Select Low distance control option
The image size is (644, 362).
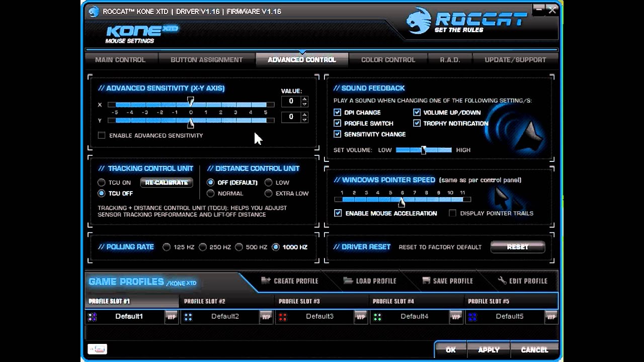coord(269,183)
